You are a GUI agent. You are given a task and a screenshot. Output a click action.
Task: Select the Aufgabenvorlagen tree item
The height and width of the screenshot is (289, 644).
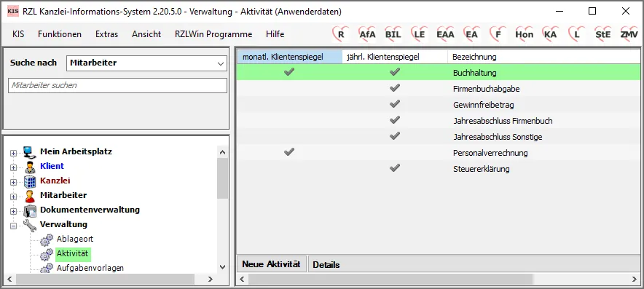90,268
